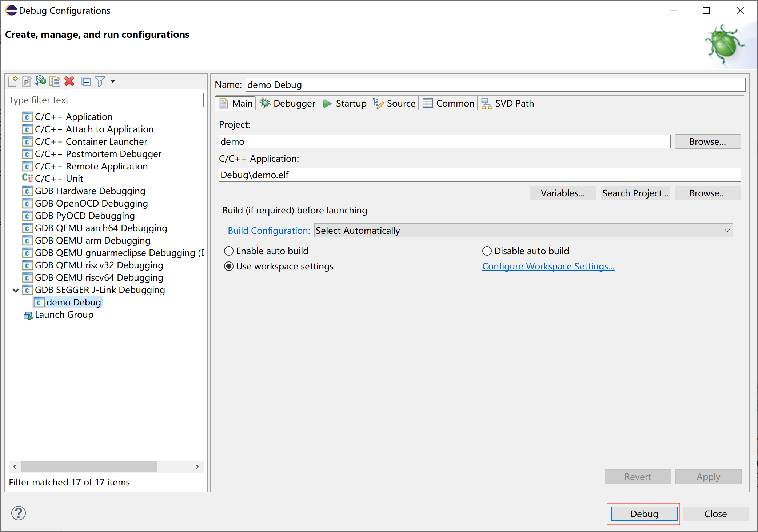Delete selected launch configuration red X
This screenshot has width=758, height=532.
click(x=69, y=81)
